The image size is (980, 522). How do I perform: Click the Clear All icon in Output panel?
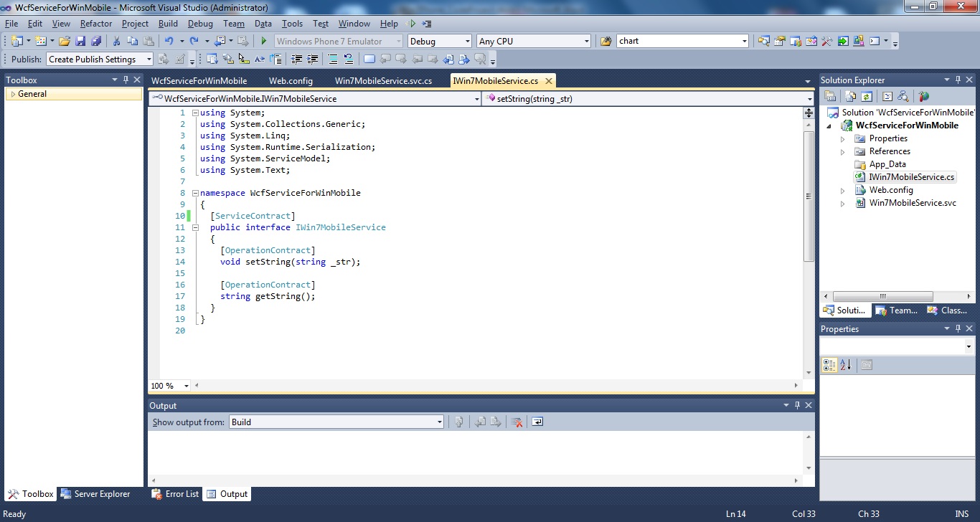(x=516, y=422)
